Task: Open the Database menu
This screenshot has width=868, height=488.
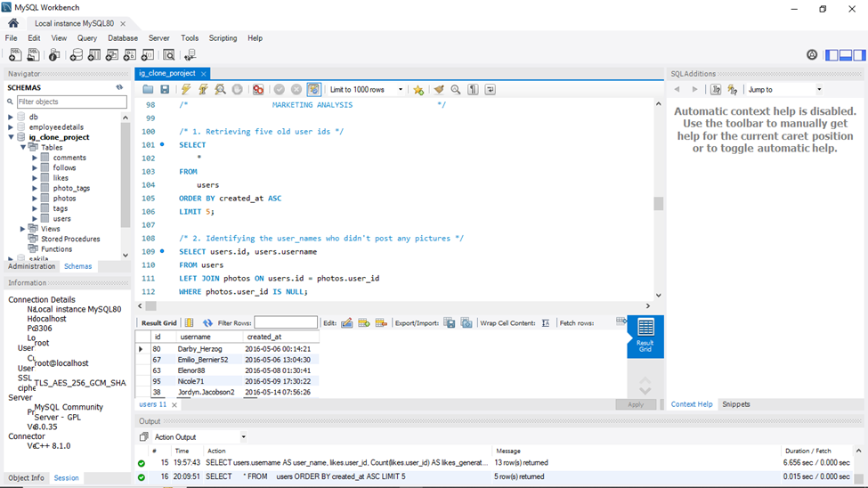Action: click(123, 38)
